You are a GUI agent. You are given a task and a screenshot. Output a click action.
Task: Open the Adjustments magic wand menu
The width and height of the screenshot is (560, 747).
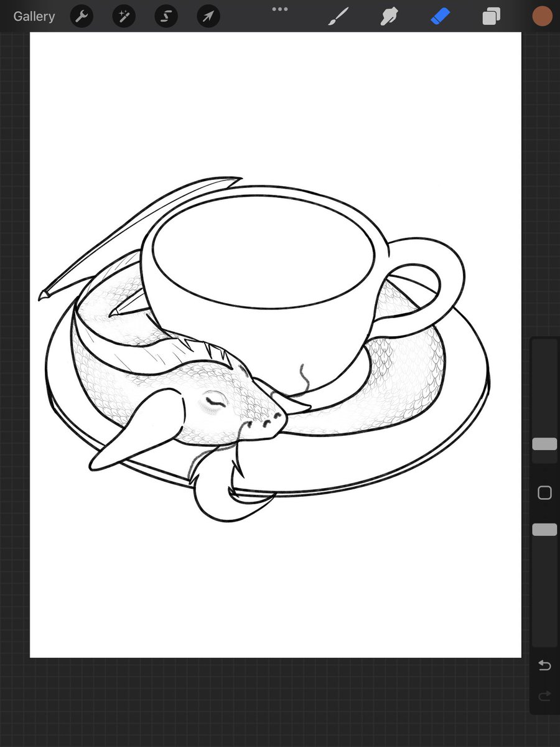pos(124,16)
